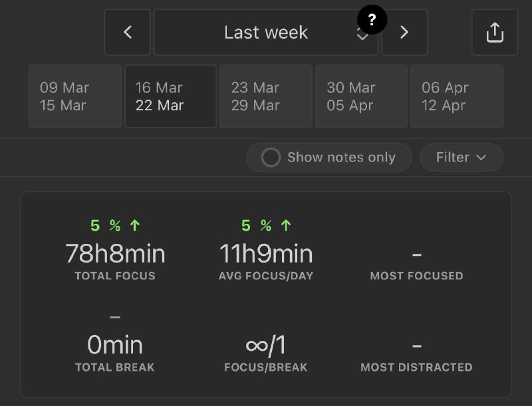Click the share export icon
This screenshot has width=532, height=406.
click(495, 32)
